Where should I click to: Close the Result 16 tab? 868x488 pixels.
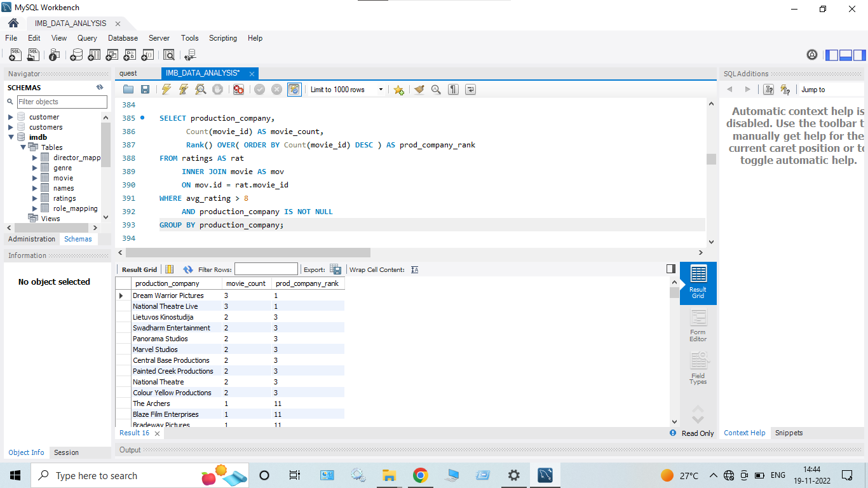pyautogui.click(x=157, y=433)
